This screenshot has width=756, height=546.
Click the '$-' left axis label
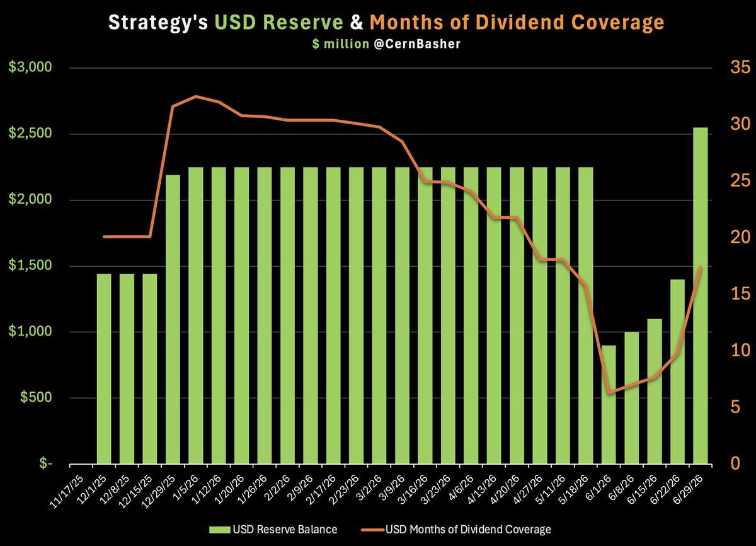point(45,464)
